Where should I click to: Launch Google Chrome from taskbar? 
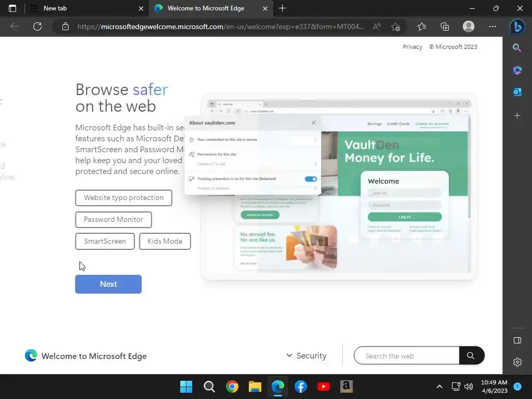point(232,387)
